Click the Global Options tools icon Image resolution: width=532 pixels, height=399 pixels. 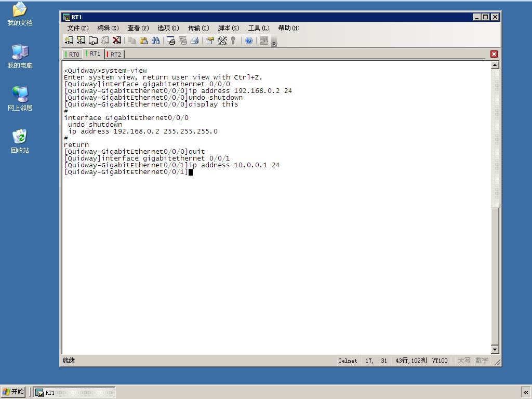(x=222, y=41)
